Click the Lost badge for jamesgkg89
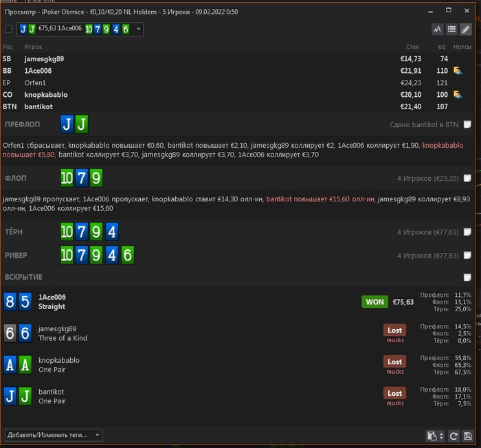 (395, 331)
